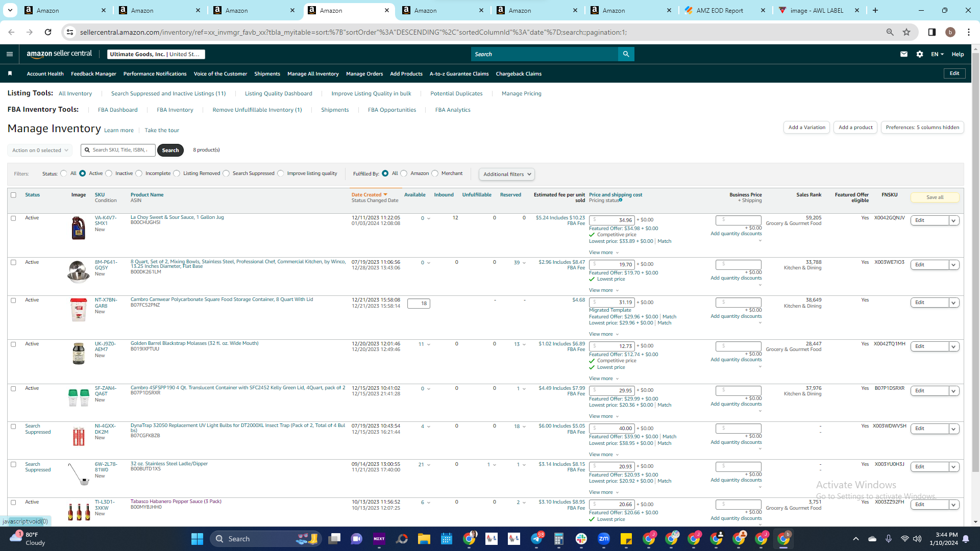
Task: Open the Edit dropdown arrow for La Choy row
Action: (x=953, y=220)
